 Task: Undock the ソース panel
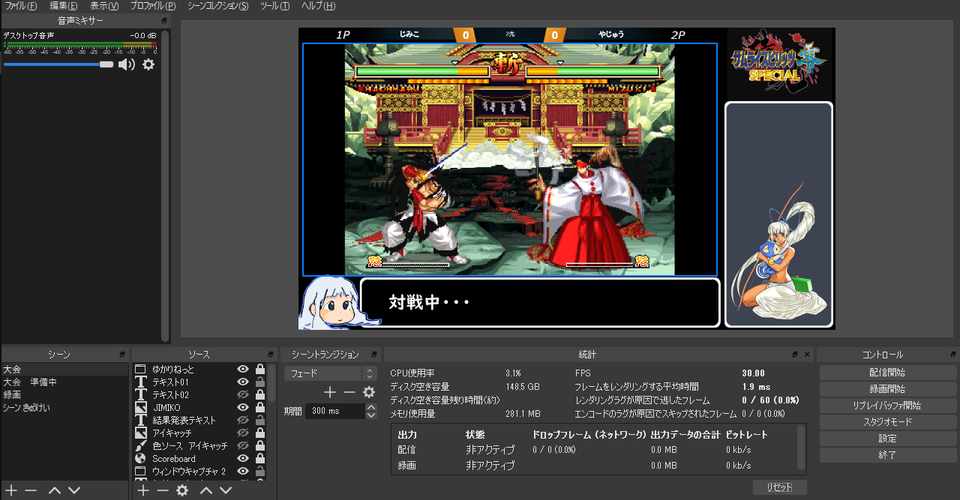tap(271, 354)
